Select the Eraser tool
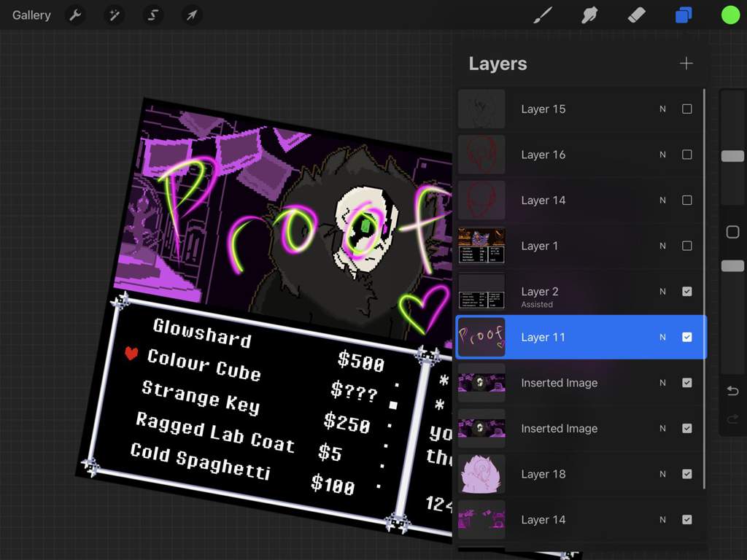 (636, 15)
